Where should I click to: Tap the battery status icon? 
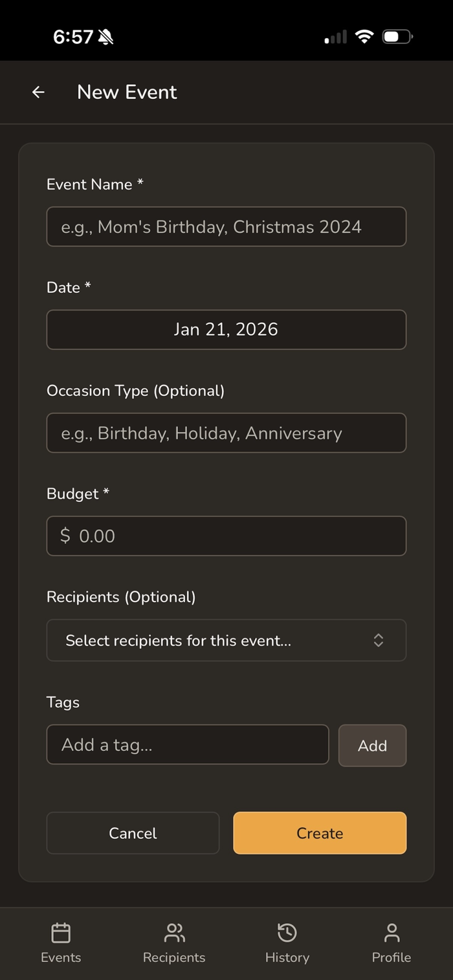click(397, 37)
